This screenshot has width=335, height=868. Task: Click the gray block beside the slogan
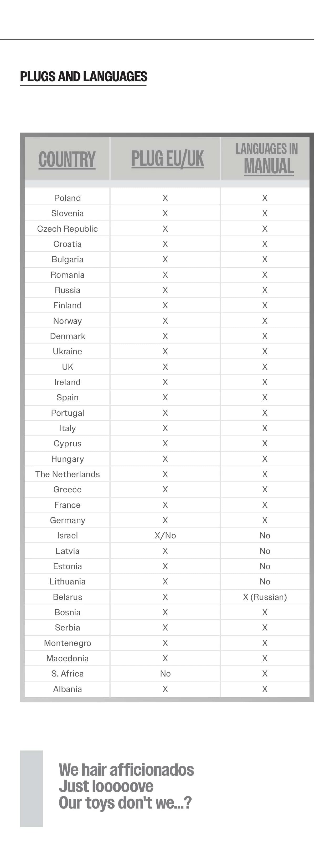point(32,788)
